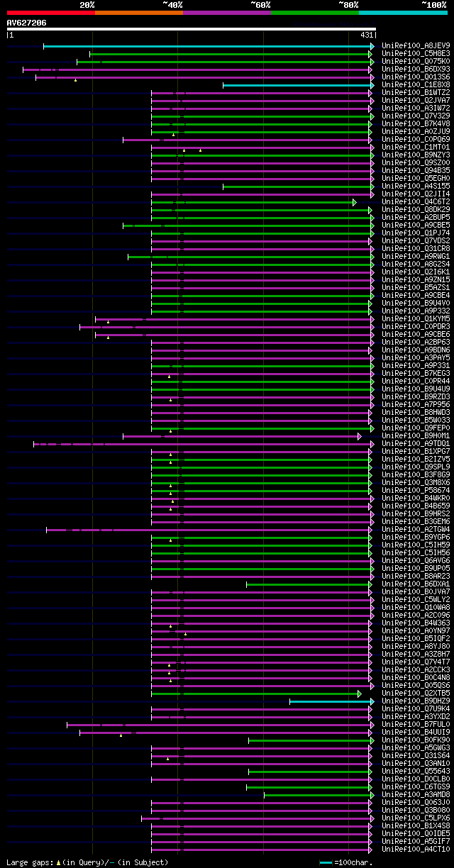The height and width of the screenshot is (868, 454).
Task: Click the UniRef100_B7KEG3 label
Action: tap(416, 374)
